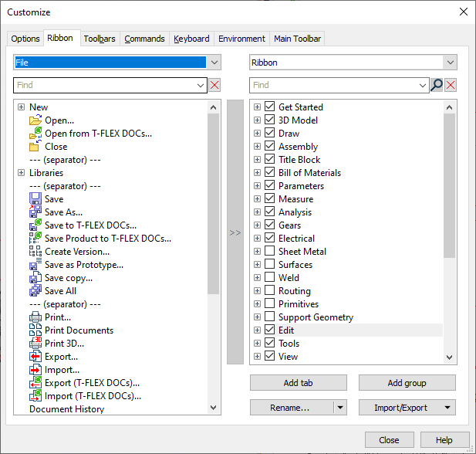476x454 pixels.
Task: Clear the left Find field with red X
Action: pyautogui.click(x=214, y=85)
